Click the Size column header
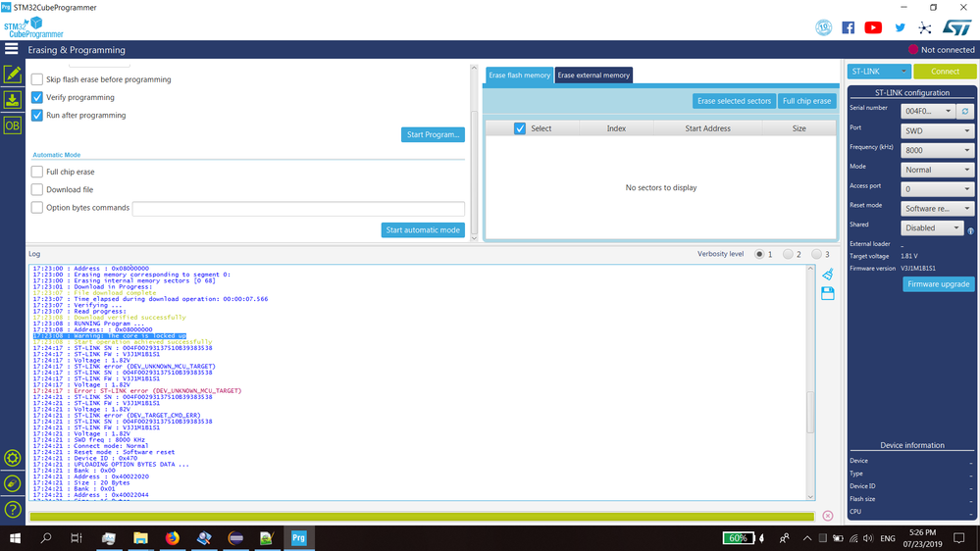The image size is (980, 551). coord(799,128)
